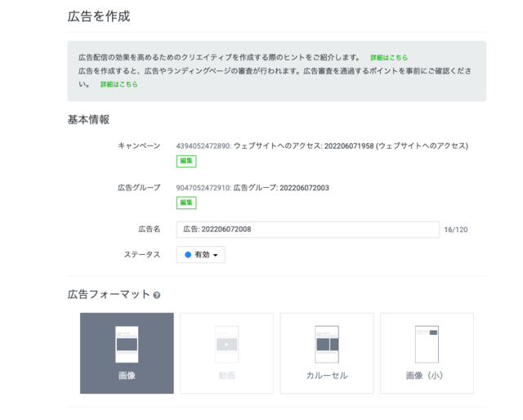This screenshot has height=420, width=523.
Task: Choose the カルーセル ad format card
Action: click(x=327, y=353)
